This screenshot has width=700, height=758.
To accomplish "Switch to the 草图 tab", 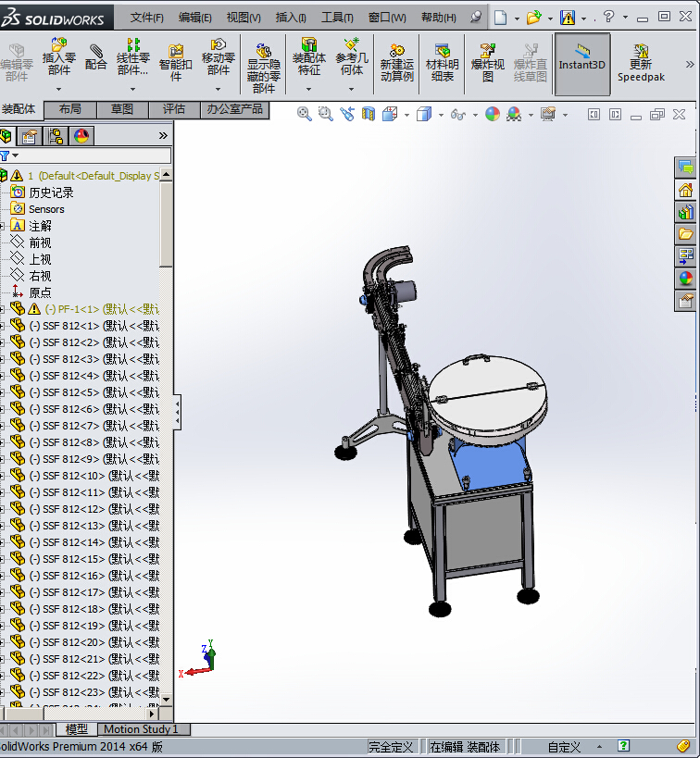I will (x=122, y=109).
